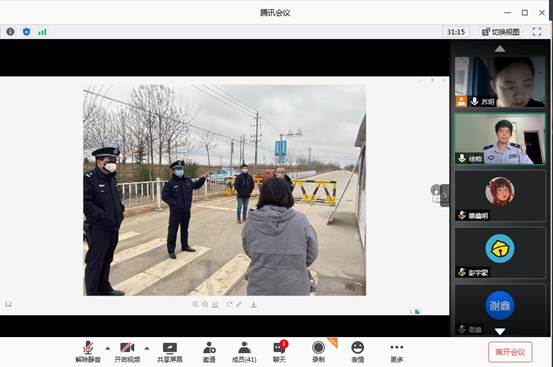Open the invite participants icon
Image resolution: width=553 pixels, height=367 pixels.
[209, 352]
